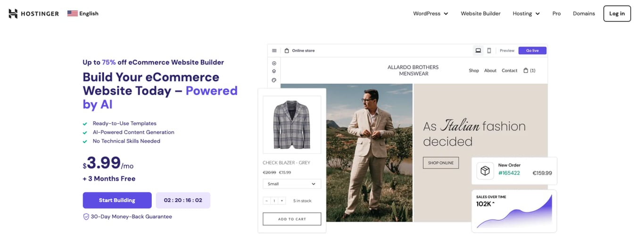Open the layers icon in builder sidebar

pyautogui.click(x=274, y=72)
